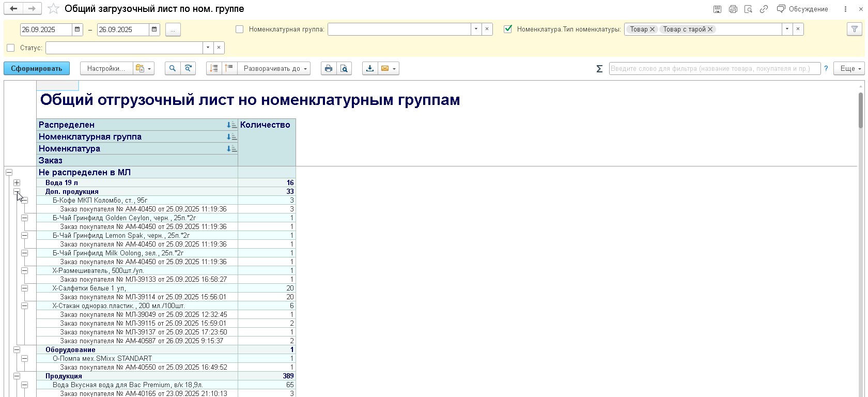Add report to favorites with the star

tap(53, 9)
